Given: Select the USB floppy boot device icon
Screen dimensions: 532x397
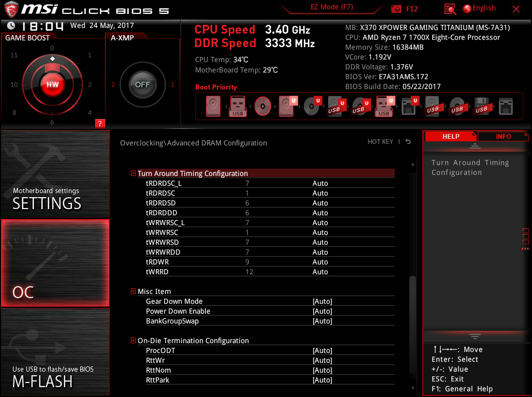Looking at the screenshot, I should pyautogui.click(x=481, y=106).
